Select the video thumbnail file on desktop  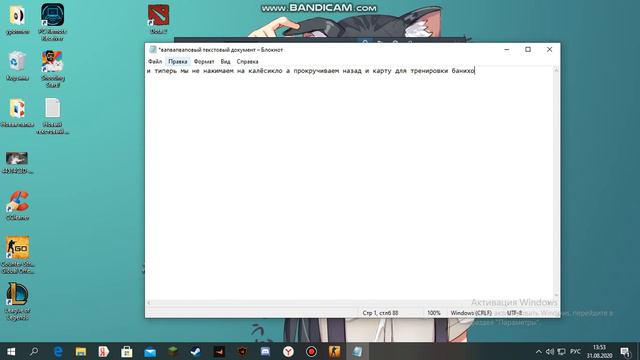17,162
